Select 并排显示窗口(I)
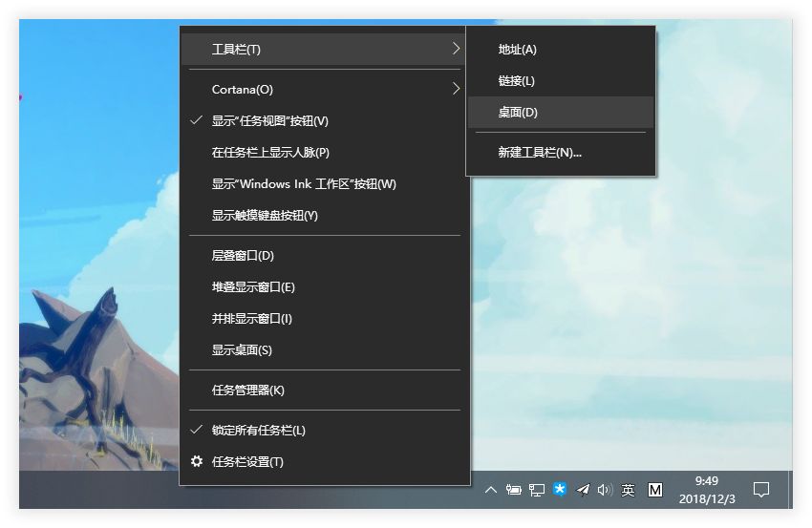Screen dimensions: 812x528 click(325, 319)
